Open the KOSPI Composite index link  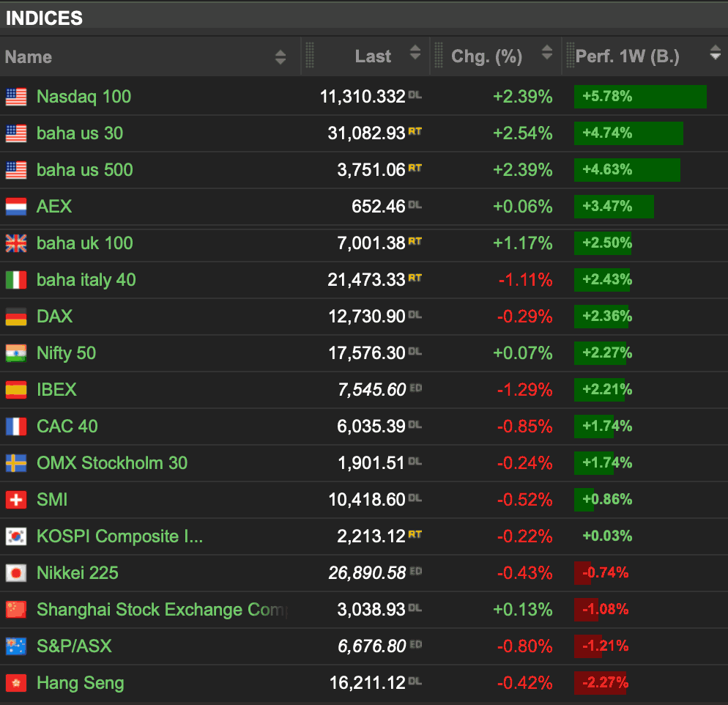[x=120, y=537]
